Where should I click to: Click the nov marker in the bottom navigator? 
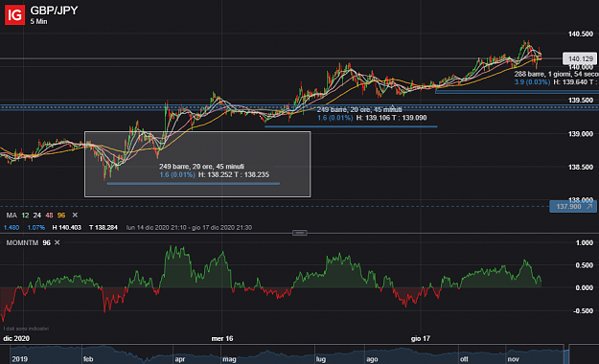[x=514, y=359]
